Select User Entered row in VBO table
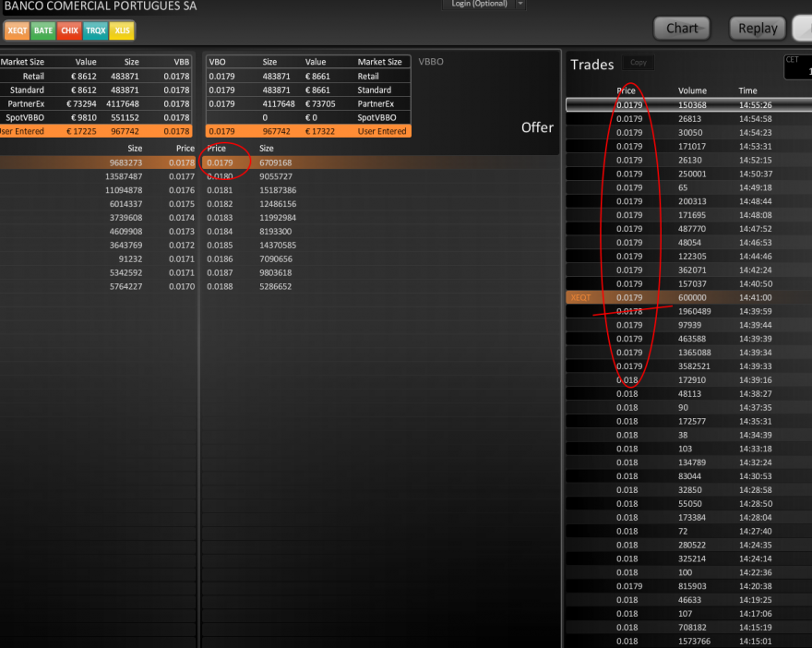 (308, 131)
